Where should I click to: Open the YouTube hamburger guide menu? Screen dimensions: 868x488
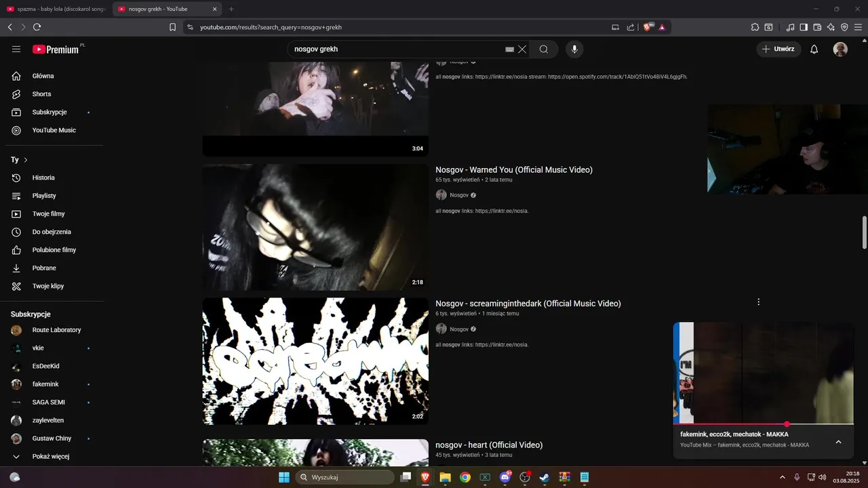click(16, 49)
